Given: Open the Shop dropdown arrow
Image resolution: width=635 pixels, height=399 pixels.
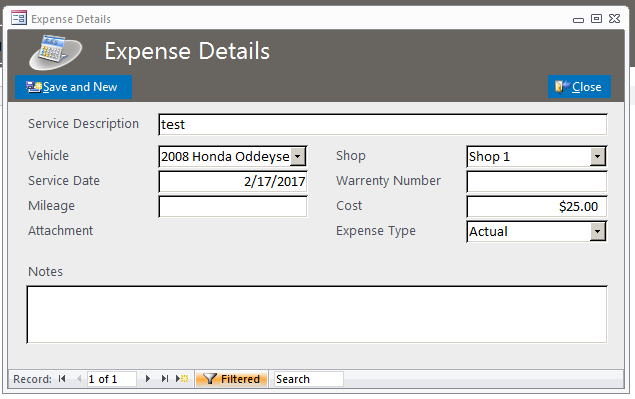Looking at the screenshot, I should tap(597, 156).
